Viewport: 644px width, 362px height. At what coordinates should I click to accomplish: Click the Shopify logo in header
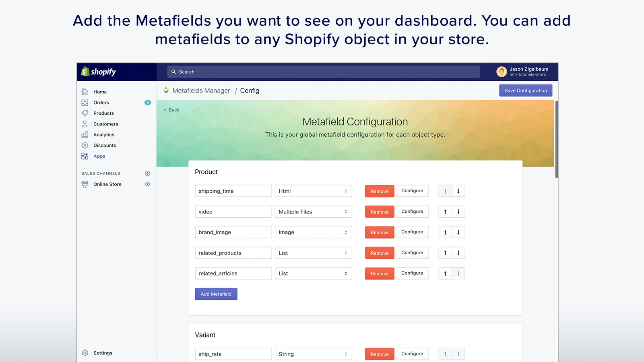(99, 72)
